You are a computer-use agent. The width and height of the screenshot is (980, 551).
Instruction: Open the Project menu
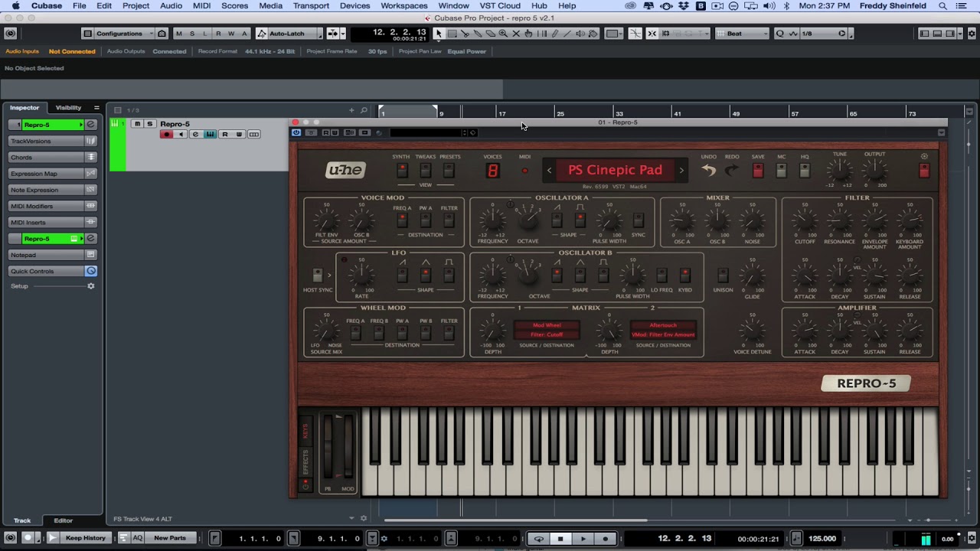136,6
